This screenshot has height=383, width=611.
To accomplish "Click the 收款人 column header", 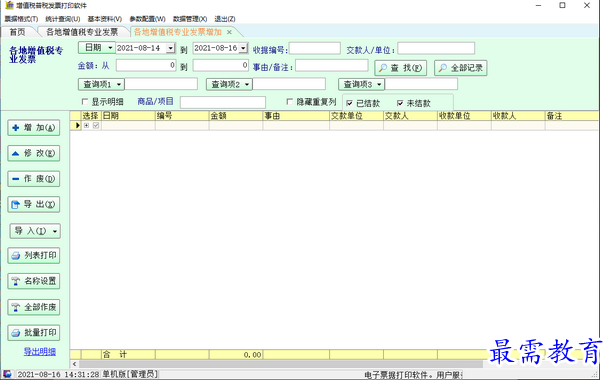I will click(518, 116).
